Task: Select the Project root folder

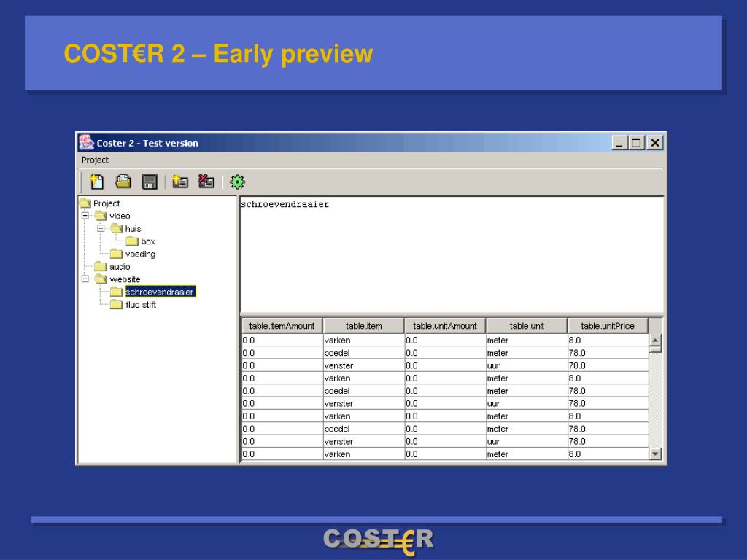Action: (x=107, y=203)
